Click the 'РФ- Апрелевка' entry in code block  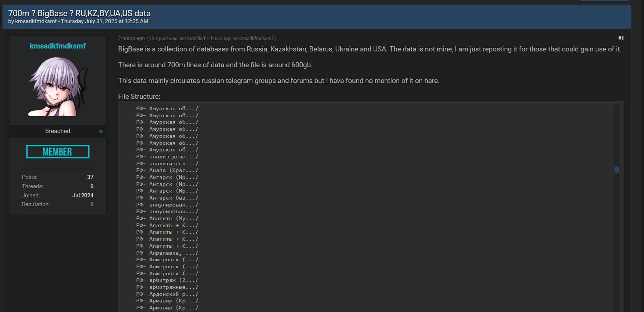(167, 253)
